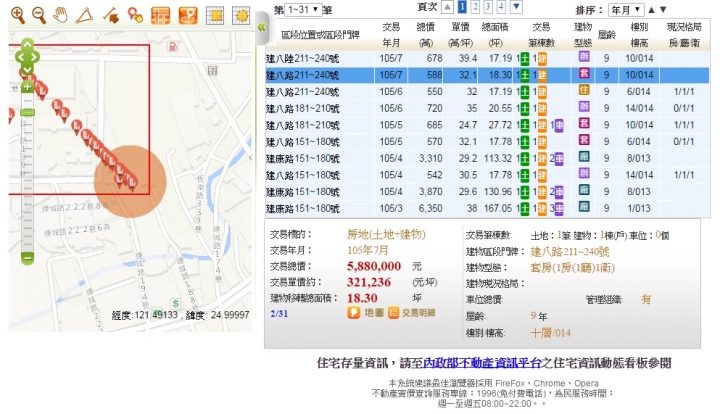
Task: Select the zoom in magnifier tool
Action: 17,14
